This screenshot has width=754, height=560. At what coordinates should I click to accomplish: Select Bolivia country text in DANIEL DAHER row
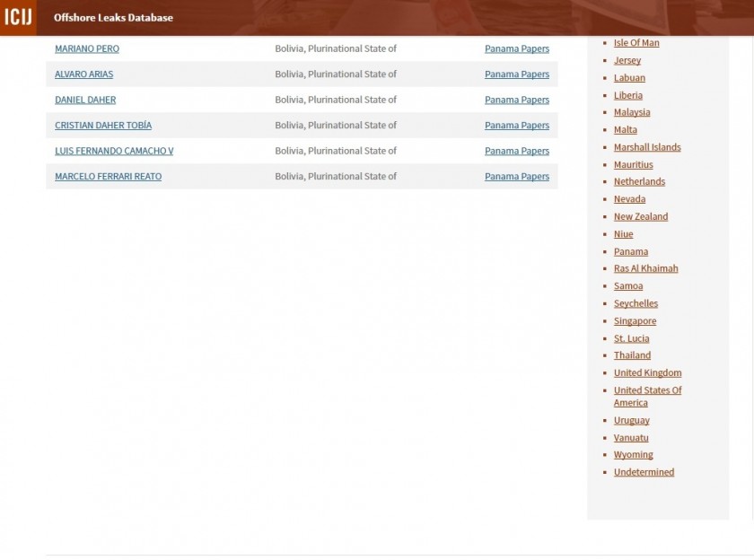(x=336, y=100)
